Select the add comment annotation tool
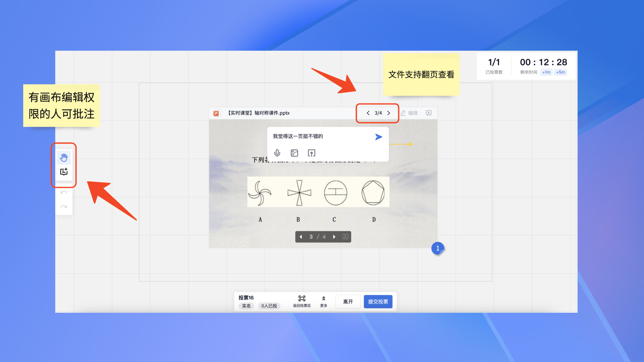Screen dimensions: 644x362 click(x=64, y=172)
